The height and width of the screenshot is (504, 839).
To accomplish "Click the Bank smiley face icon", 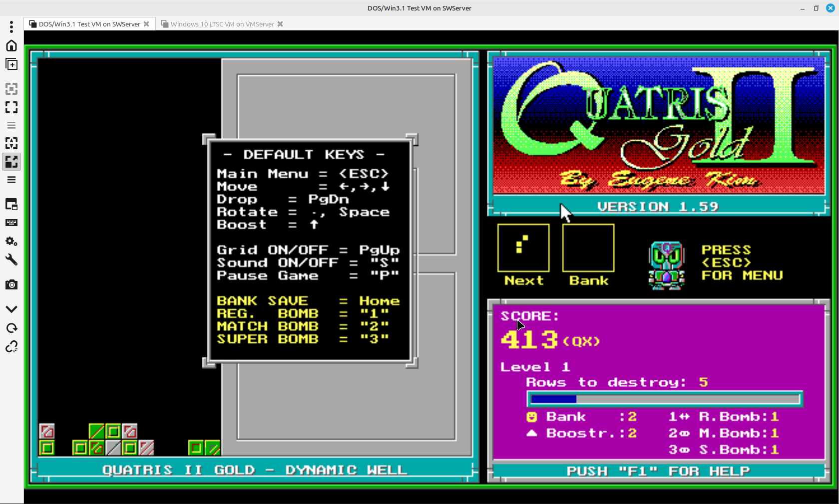I will pos(531,417).
